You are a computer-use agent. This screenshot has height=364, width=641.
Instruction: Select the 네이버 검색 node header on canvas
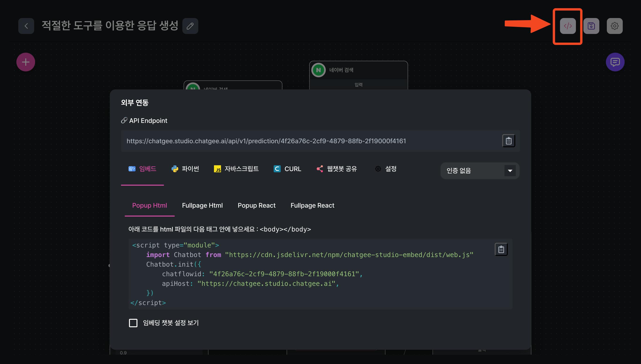tap(358, 70)
